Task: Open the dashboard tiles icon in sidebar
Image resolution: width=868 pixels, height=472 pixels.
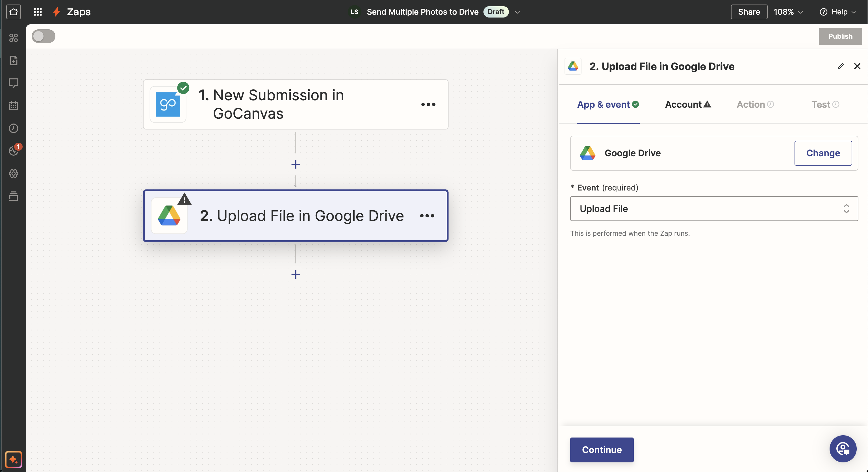Action: [x=14, y=38]
